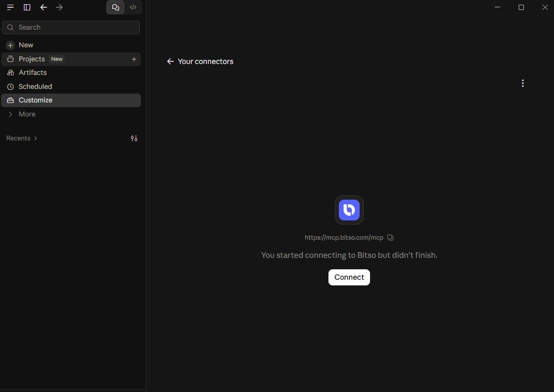
Task: Click the Customize briefcase icon
Action: [10, 100]
